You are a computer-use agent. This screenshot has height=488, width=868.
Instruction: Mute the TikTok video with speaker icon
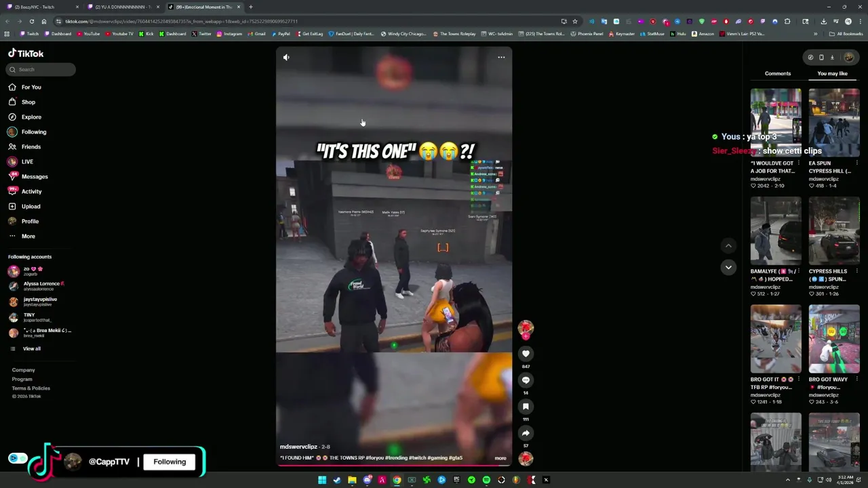pyautogui.click(x=286, y=58)
